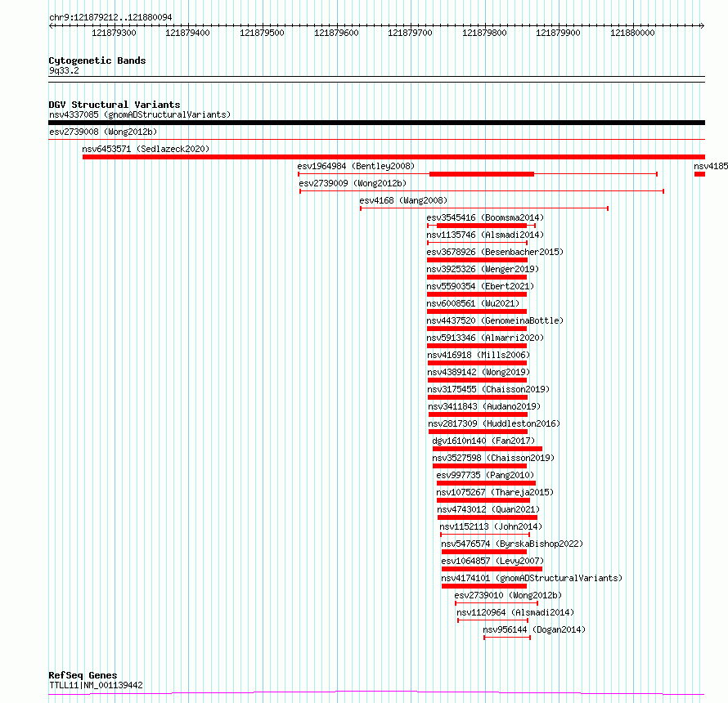Screen dimensions: 728x703
Task: Open esv4168 (Wang2008) variant entry
Action: [x=403, y=200]
